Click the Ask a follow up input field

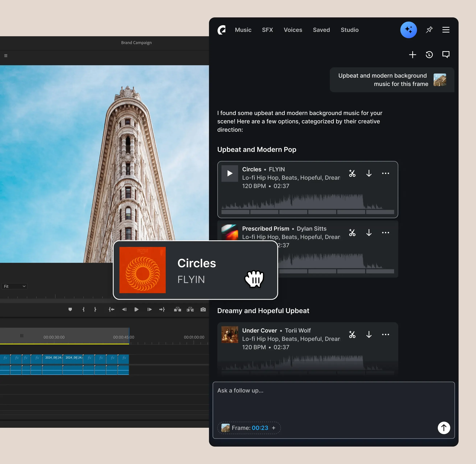pos(317,400)
